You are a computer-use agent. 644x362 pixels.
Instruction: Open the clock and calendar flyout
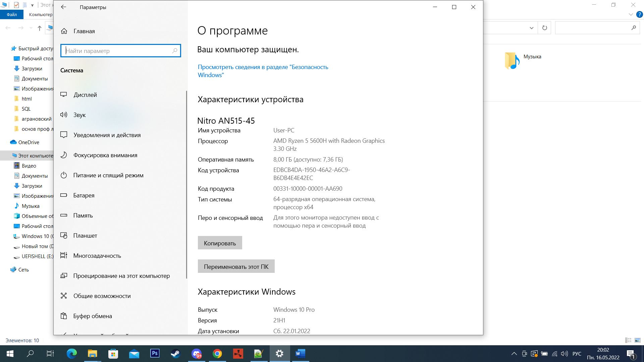[603, 354]
